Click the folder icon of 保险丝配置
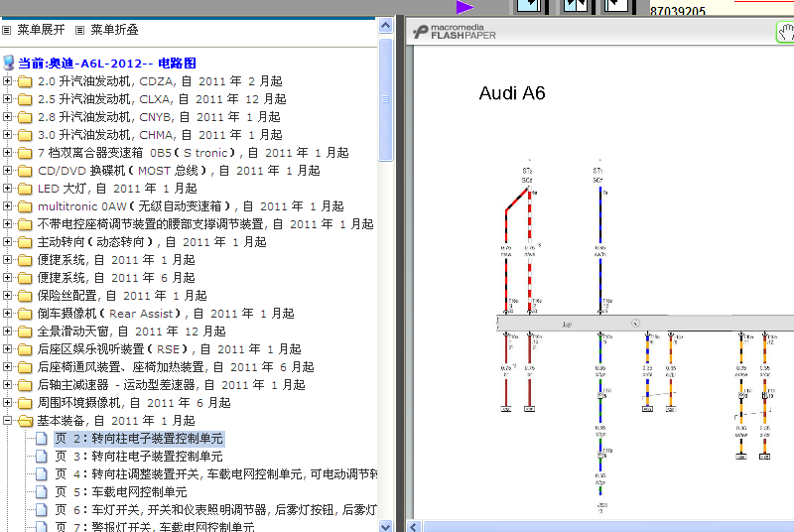 25,296
